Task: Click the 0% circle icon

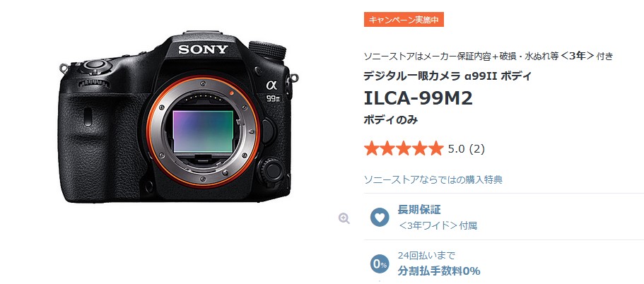Action: coord(380,264)
